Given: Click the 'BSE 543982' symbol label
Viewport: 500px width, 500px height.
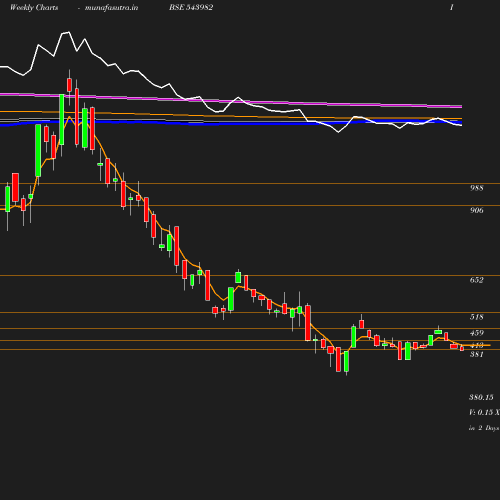Looking at the screenshot, I should click(x=191, y=7).
